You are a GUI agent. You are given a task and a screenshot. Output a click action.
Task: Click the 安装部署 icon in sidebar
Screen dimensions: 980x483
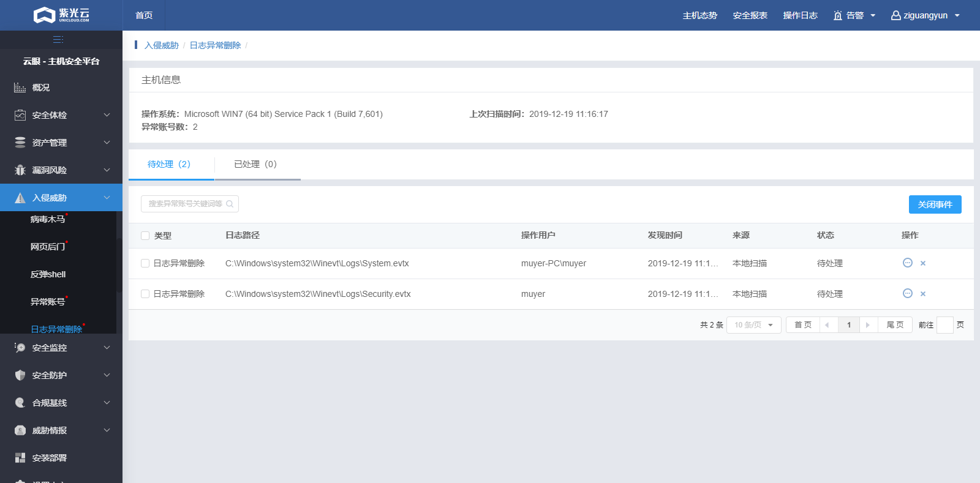(x=20, y=458)
